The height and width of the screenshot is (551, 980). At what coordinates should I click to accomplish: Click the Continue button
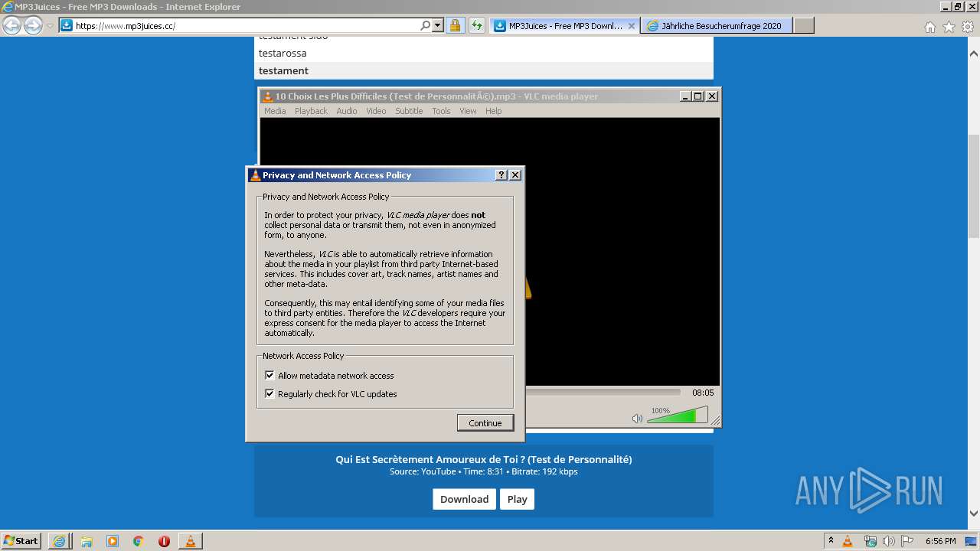(x=485, y=423)
